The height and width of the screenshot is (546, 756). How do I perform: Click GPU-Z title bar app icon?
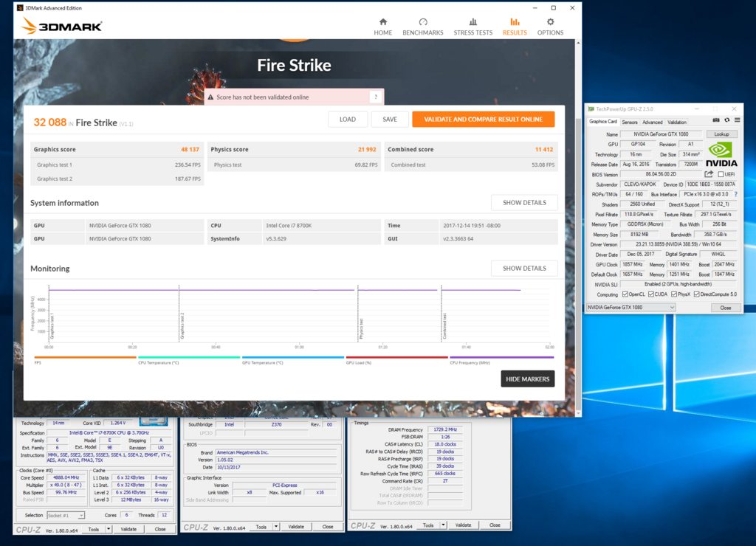[x=591, y=109]
